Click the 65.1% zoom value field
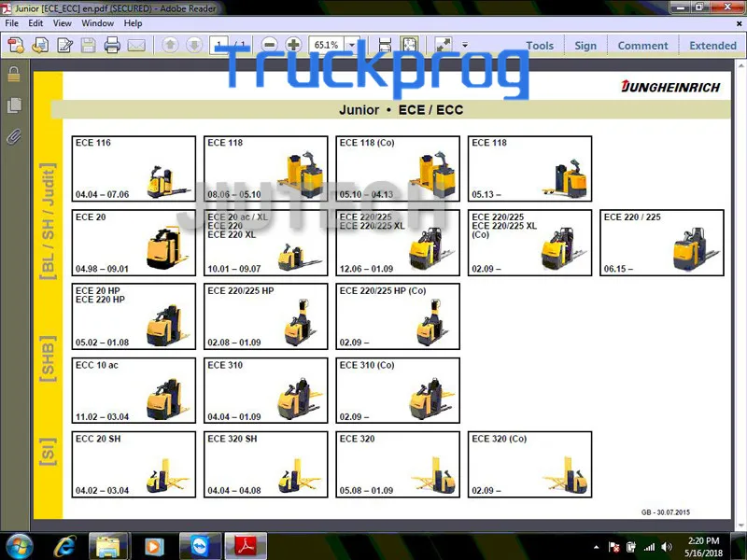Screen dimensions: 747x560 tap(326, 45)
